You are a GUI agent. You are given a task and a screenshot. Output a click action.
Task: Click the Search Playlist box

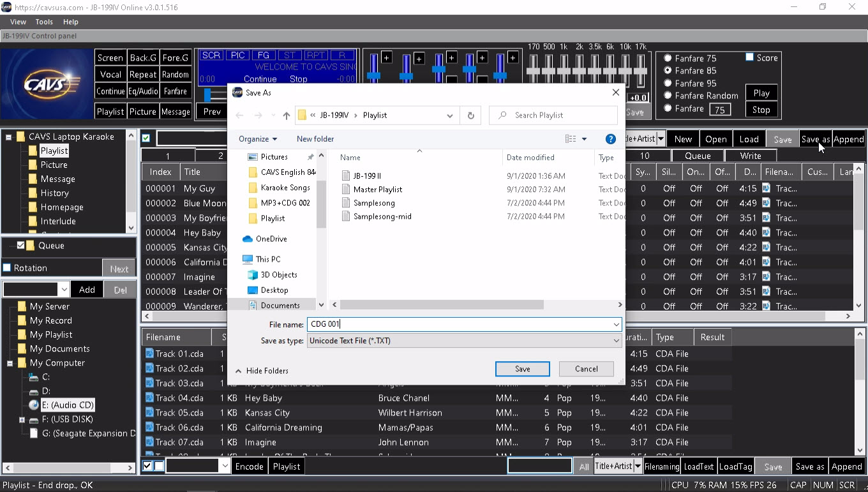(x=553, y=116)
